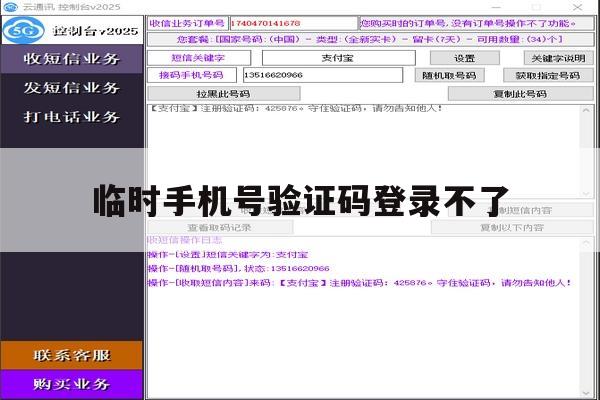Switch to 发短信业务 in the sidebar

coord(72,88)
